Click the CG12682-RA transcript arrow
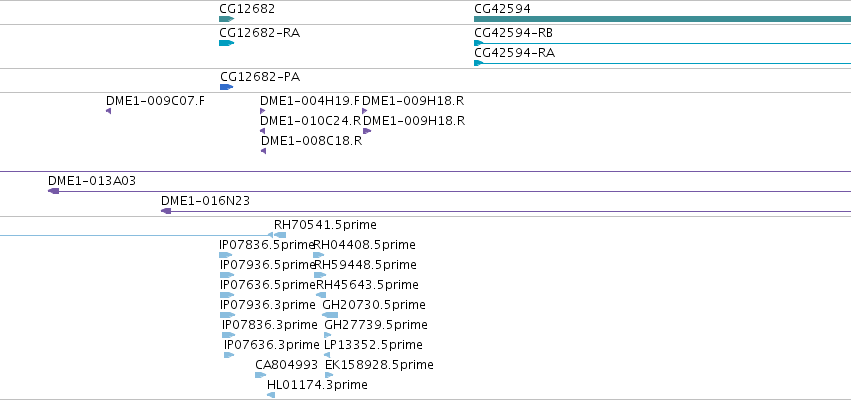Viewport: 851px width, 400px height. 226,43
